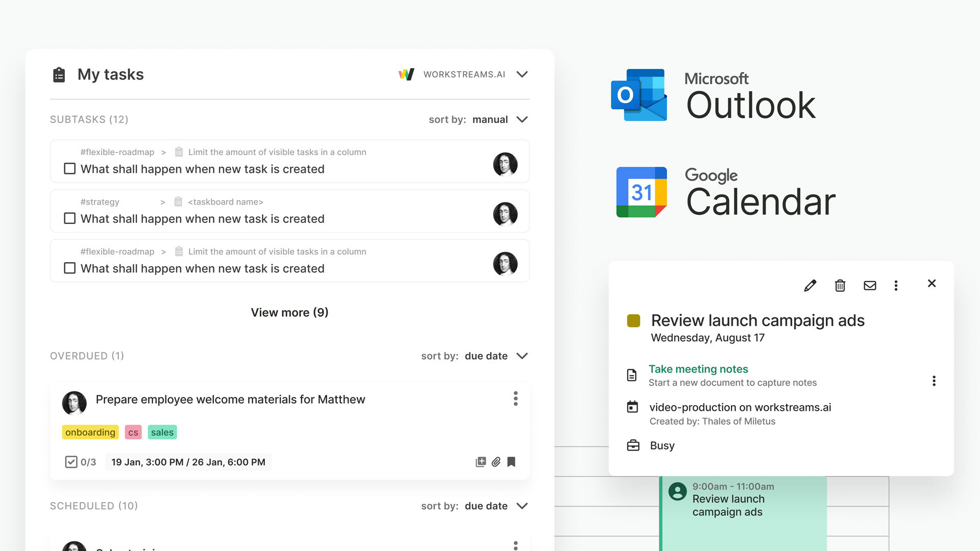This screenshot has width=980, height=551.
Task: Check the third subtask checkbox
Action: coord(70,268)
